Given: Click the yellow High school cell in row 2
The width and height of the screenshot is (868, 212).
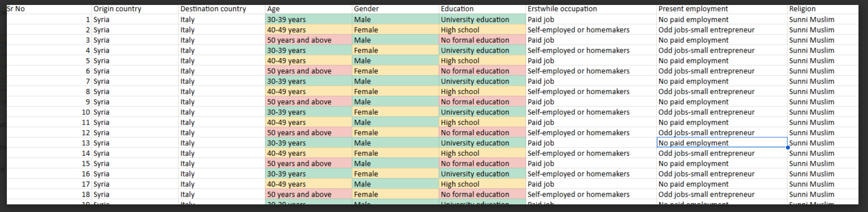Looking at the screenshot, I should pyautogui.click(x=483, y=30).
